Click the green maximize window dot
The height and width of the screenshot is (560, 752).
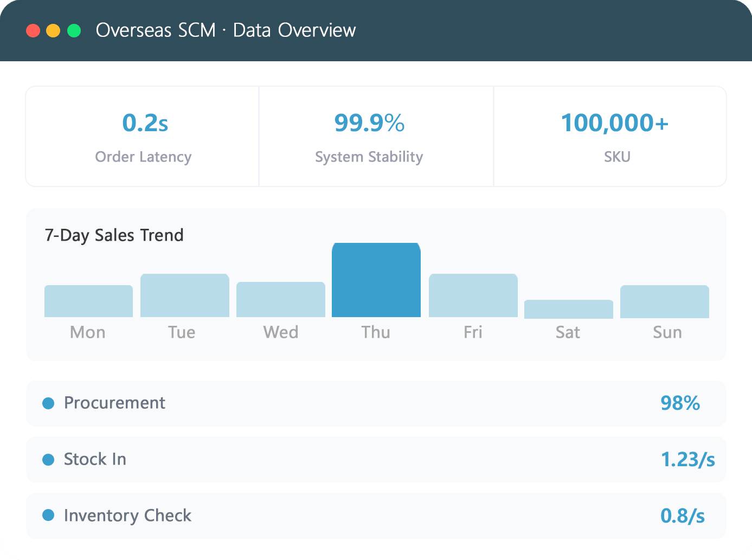click(74, 30)
